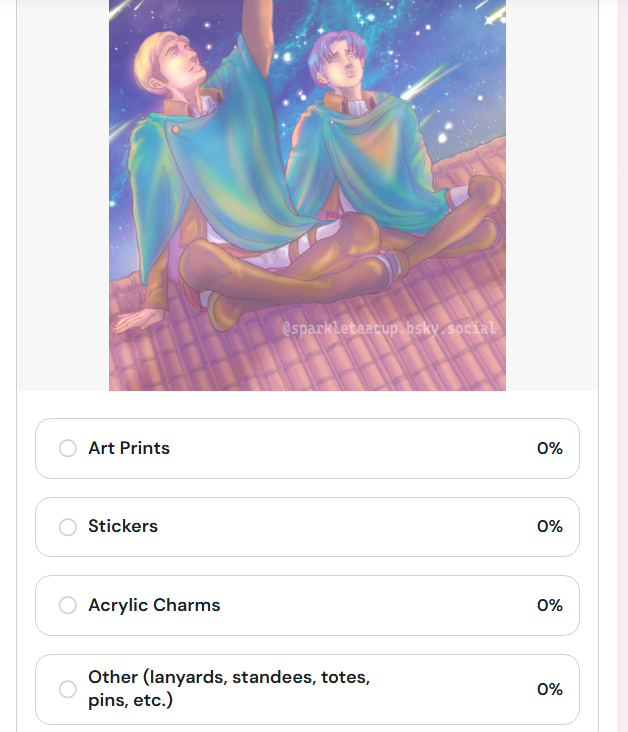Select the Art Prints radio button
628x732 pixels.
68,448
